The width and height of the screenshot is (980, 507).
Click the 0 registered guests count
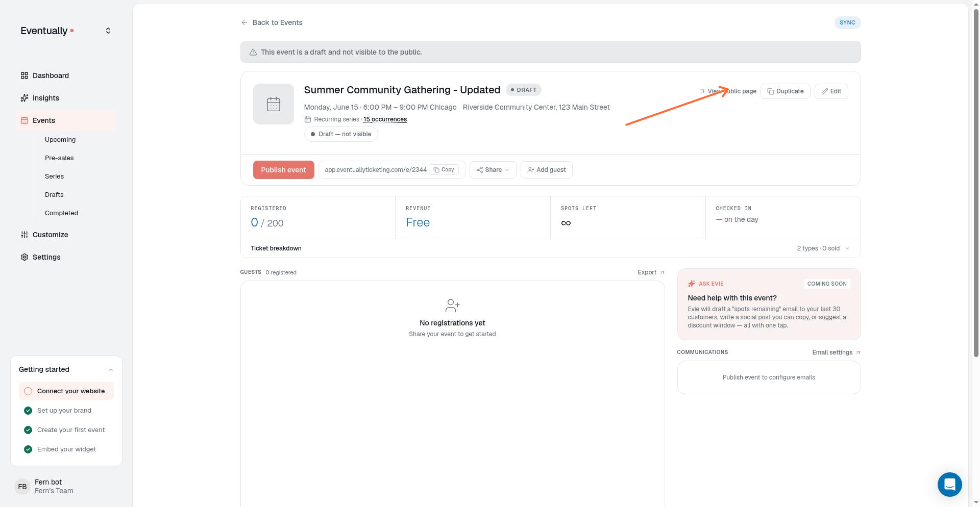[281, 272]
